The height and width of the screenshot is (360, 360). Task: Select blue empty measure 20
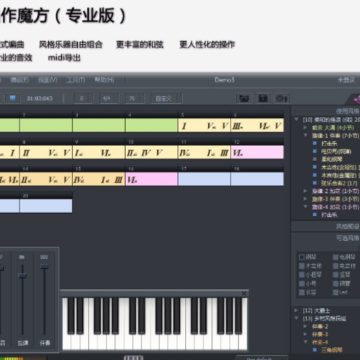click(x=46, y=206)
